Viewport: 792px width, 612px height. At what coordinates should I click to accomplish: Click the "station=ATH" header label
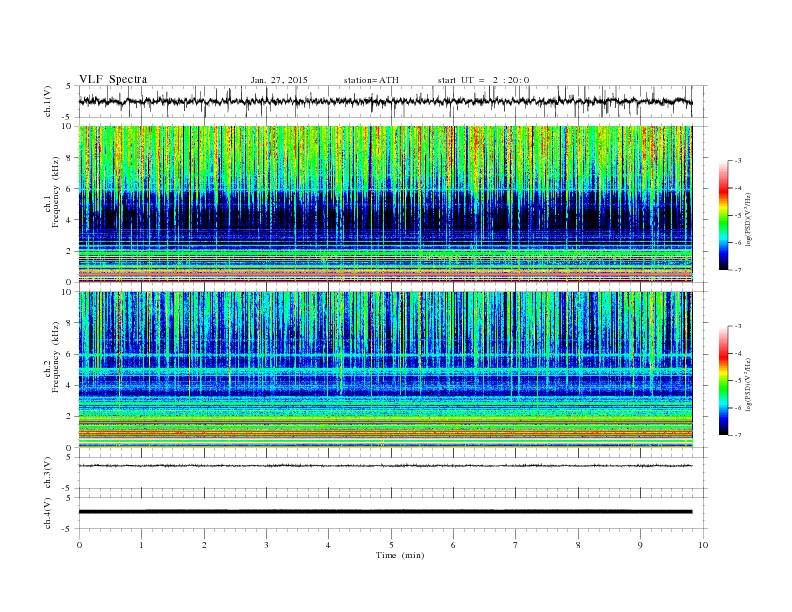point(371,80)
